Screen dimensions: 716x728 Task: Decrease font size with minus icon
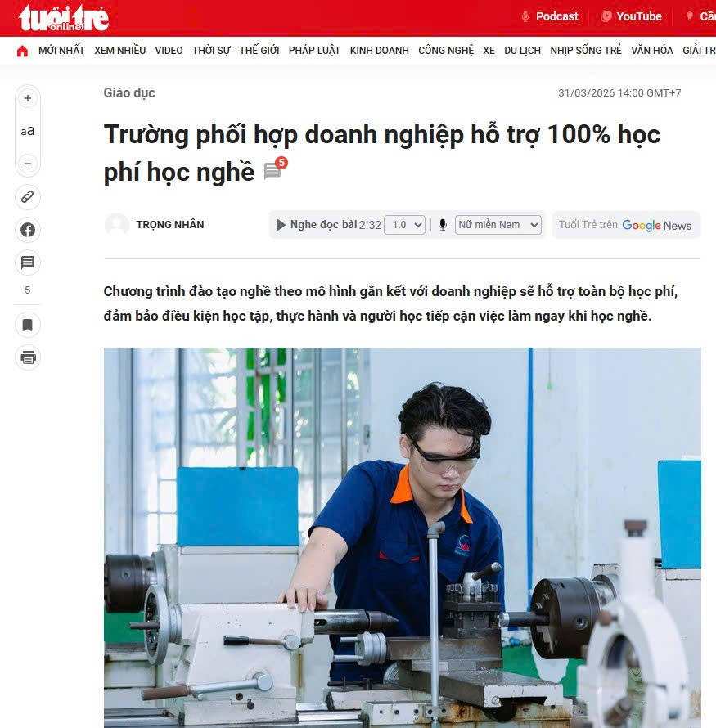28,164
